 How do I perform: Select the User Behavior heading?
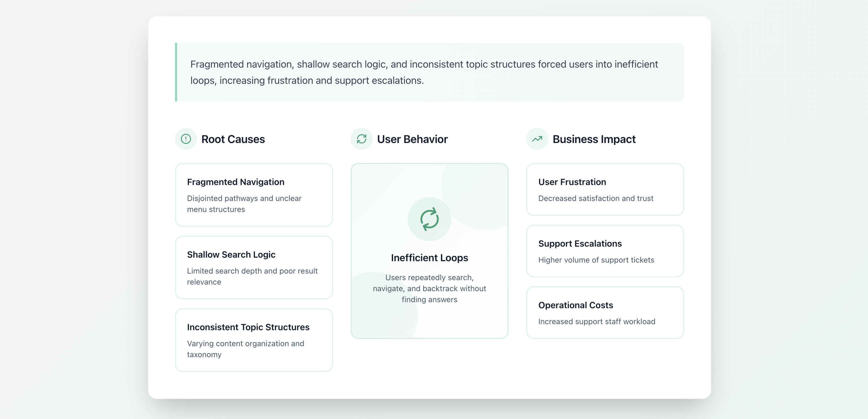coord(412,139)
